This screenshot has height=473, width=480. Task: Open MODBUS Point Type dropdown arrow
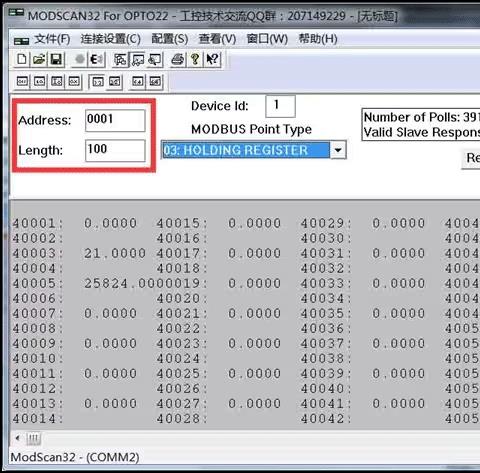pos(338,150)
